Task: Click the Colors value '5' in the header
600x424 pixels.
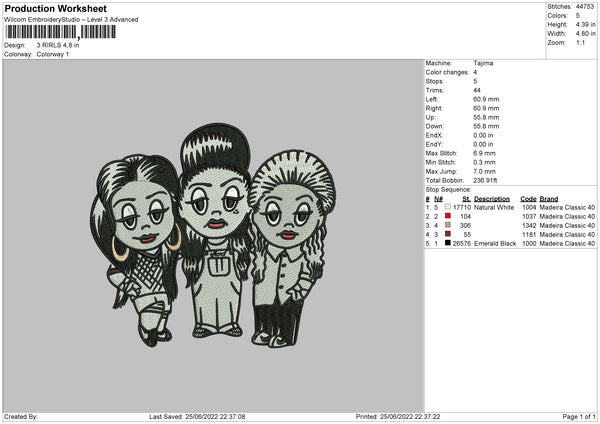Action: tap(577, 16)
